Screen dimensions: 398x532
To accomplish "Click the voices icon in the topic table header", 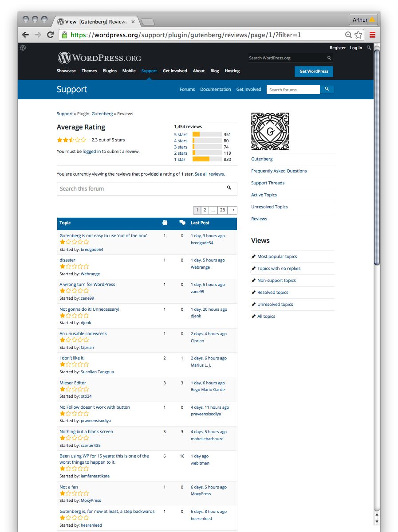I will click(165, 223).
